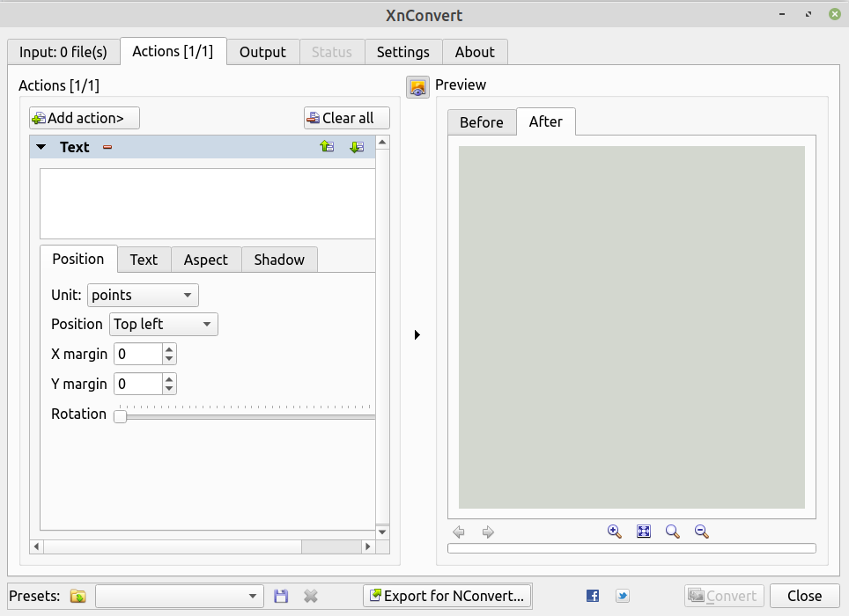
Task: Open the Twitter link icon
Action: point(623,596)
